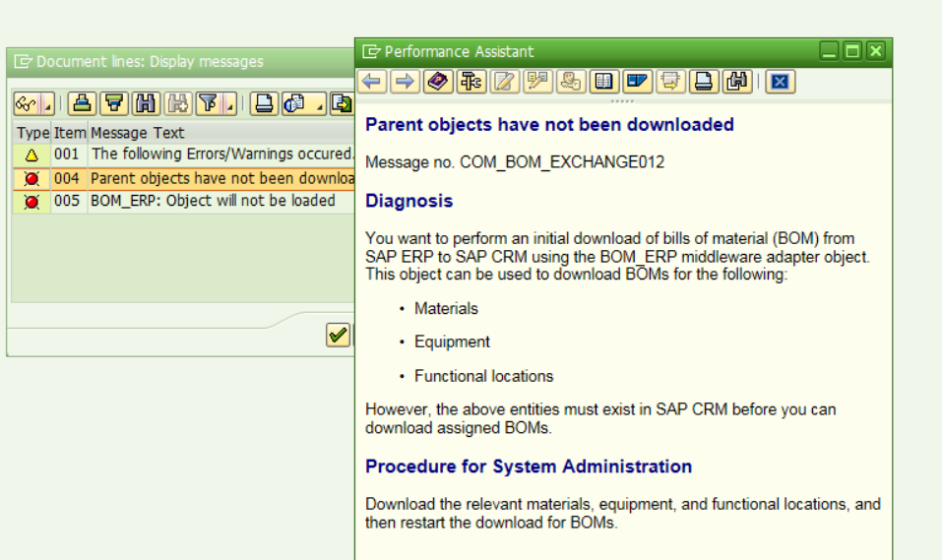942x560 pixels.
Task: Click the binoculars Find icon in Performance Assistant
Action: pos(736,82)
